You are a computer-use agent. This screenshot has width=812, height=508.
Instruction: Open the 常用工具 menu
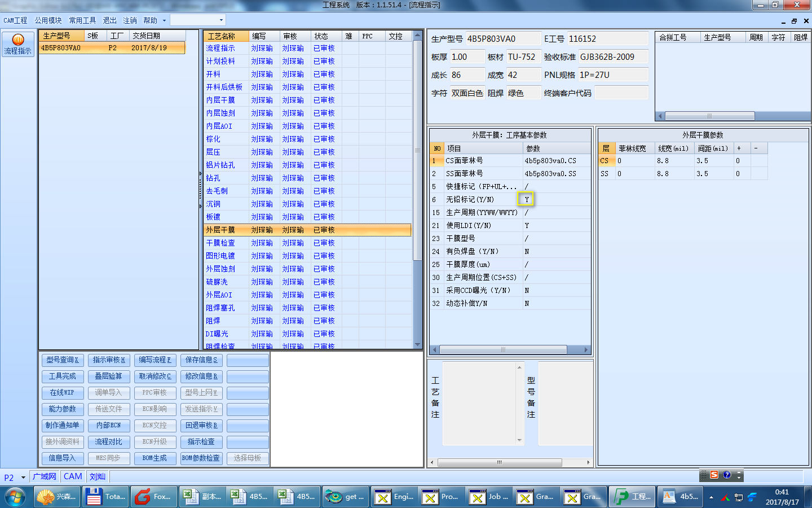(82, 20)
